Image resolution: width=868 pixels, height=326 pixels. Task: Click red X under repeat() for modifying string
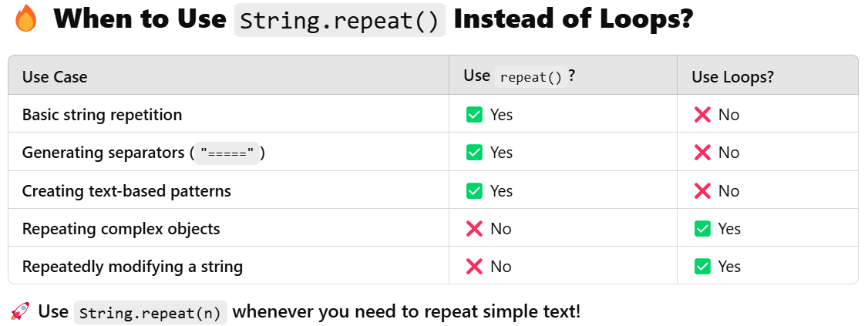click(x=474, y=266)
